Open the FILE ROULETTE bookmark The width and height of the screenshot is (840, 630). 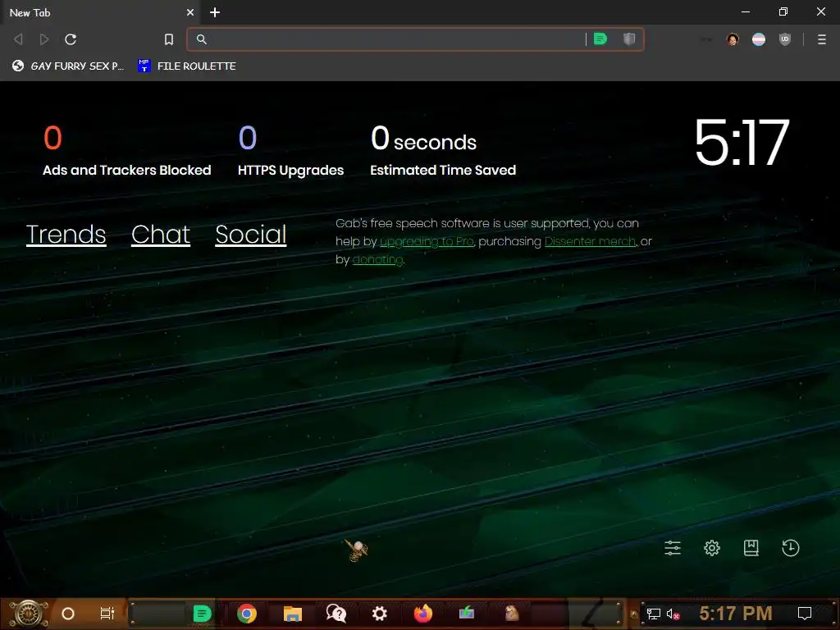pyautogui.click(x=187, y=66)
